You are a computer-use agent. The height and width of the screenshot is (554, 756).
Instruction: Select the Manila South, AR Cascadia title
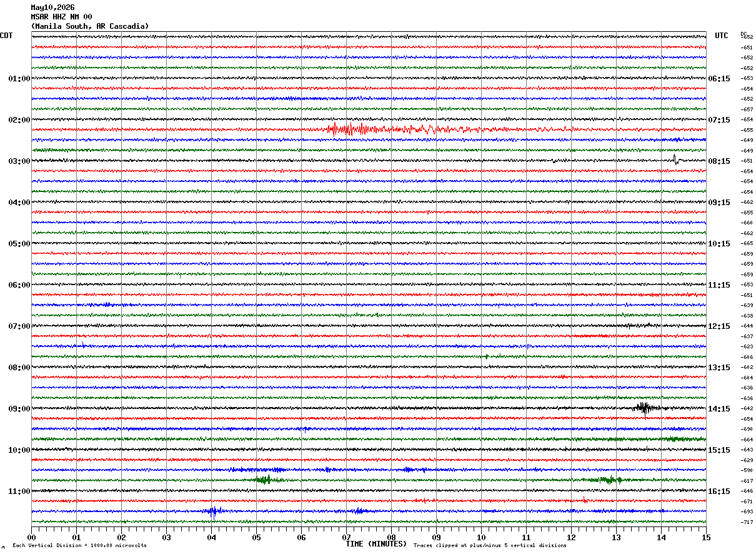90,26
